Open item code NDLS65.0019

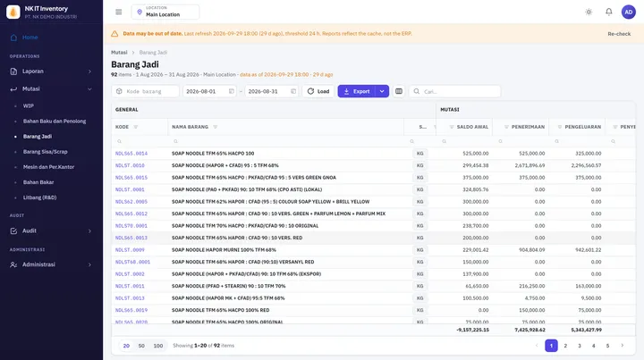coord(131,310)
